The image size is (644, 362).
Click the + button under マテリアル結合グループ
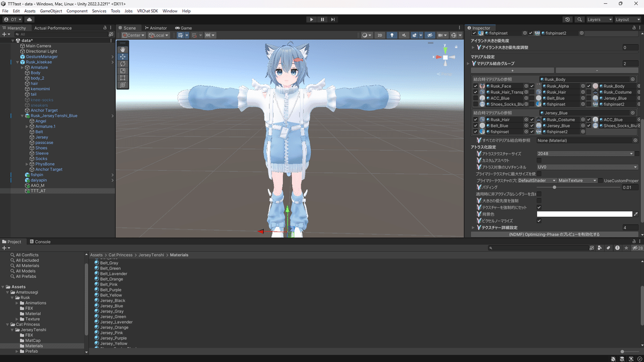[513, 70]
